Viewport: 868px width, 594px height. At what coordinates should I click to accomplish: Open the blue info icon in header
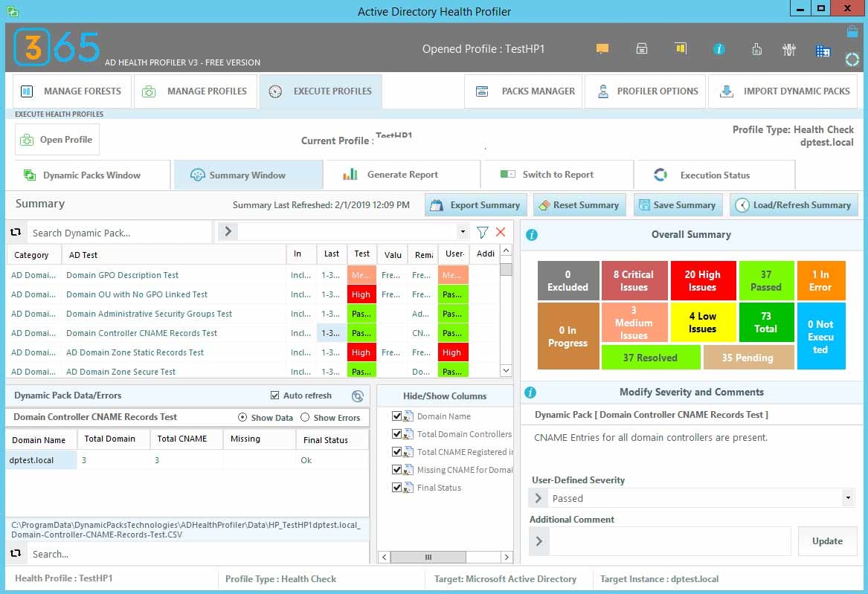pyautogui.click(x=719, y=49)
